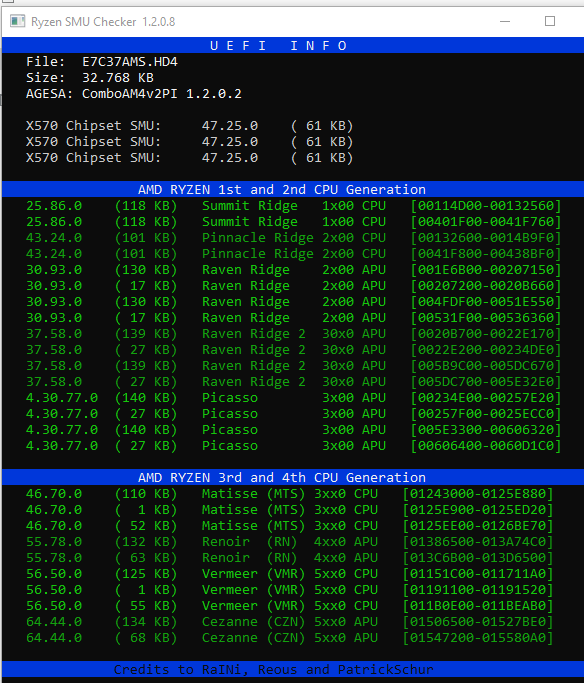Viewport: 584px width, 683px height.
Task: Click Cezanne (CZN) in the 134 KB row
Action: (253, 622)
